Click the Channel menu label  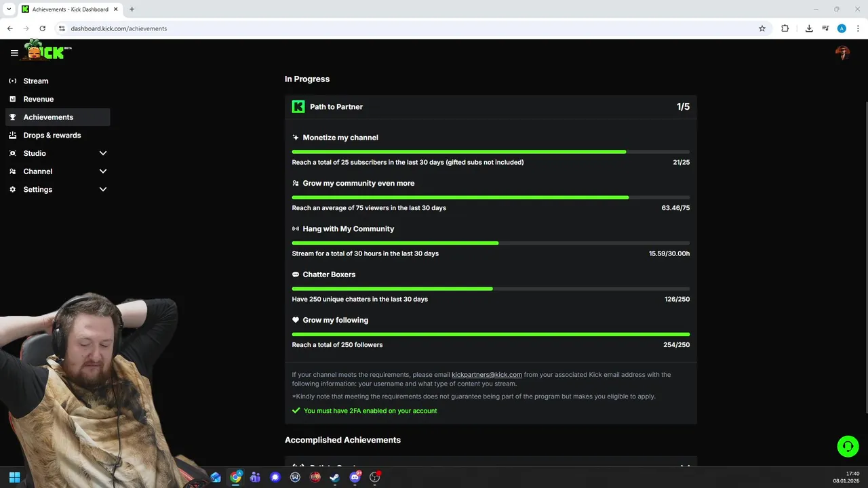[38, 171]
